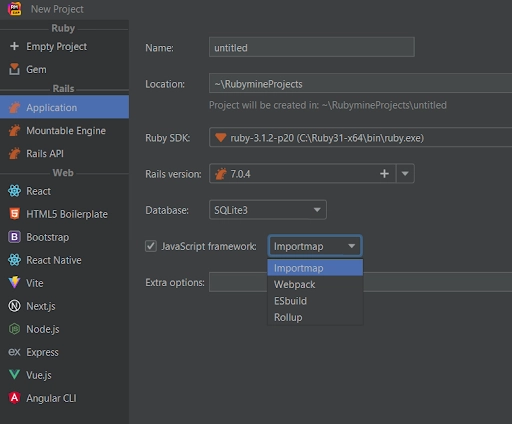Select the Node.js project type

tap(64, 329)
